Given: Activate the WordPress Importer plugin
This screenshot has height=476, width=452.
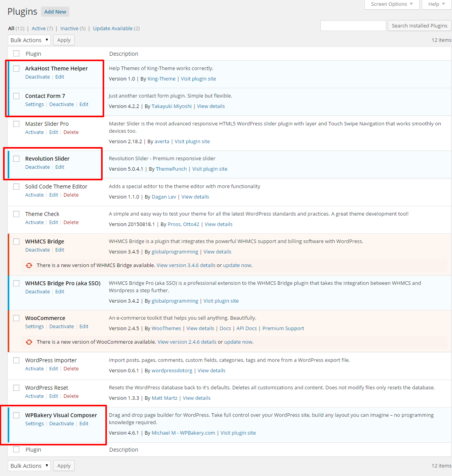Looking at the screenshot, I should pos(34,369).
